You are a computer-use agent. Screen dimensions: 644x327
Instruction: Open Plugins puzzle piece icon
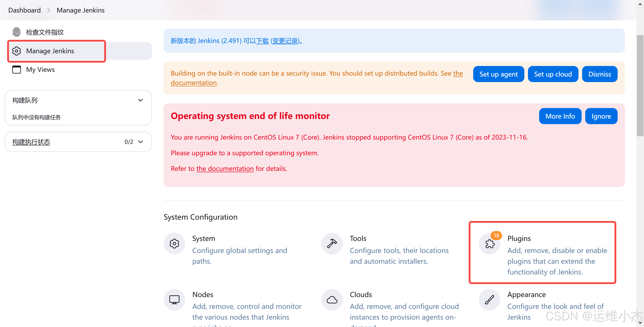[x=489, y=244]
